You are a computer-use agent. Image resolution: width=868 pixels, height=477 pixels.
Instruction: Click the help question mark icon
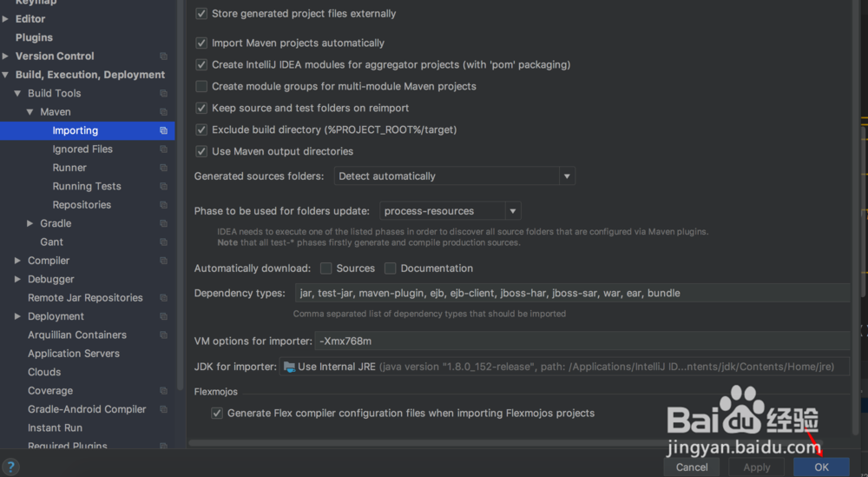[10, 467]
